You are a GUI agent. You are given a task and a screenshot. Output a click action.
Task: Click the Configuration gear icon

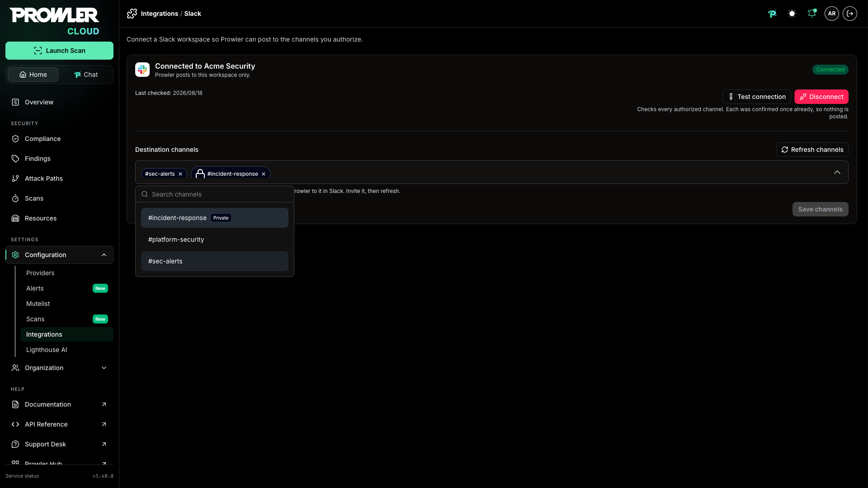[15, 255]
